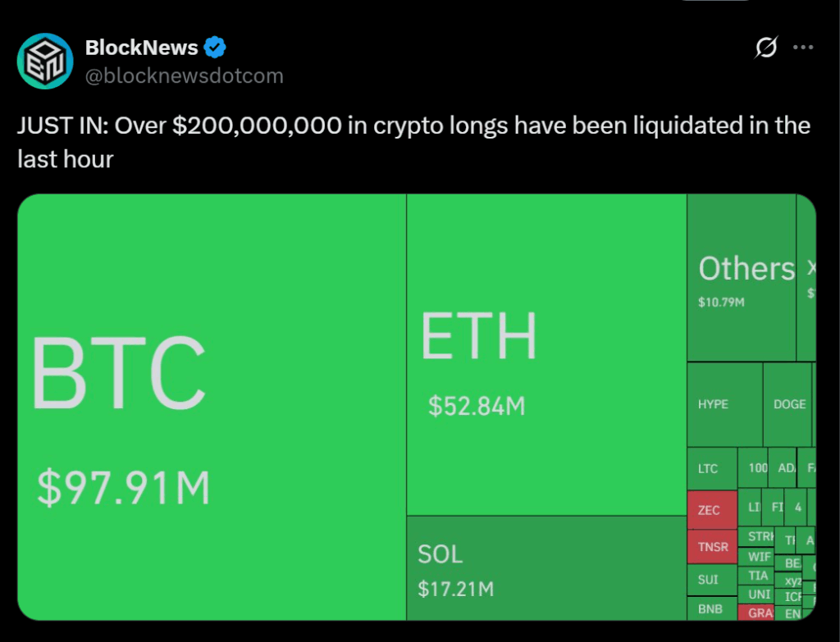Select the DOGE tile in heatmap
This screenshot has width=840, height=642.
[787, 404]
